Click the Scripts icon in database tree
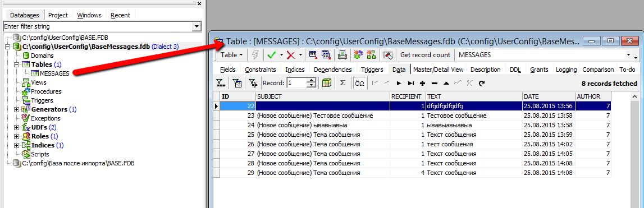Image resolution: width=644 pixels, height=208 pixels. [26, 154]
